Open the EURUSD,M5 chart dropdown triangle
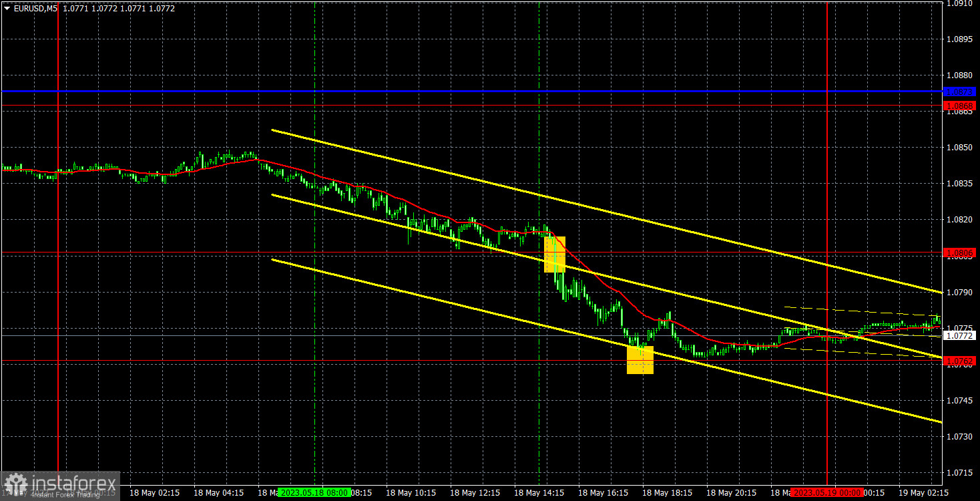The width and height of the screenshot is (980, 501). (x=7, y=9)
